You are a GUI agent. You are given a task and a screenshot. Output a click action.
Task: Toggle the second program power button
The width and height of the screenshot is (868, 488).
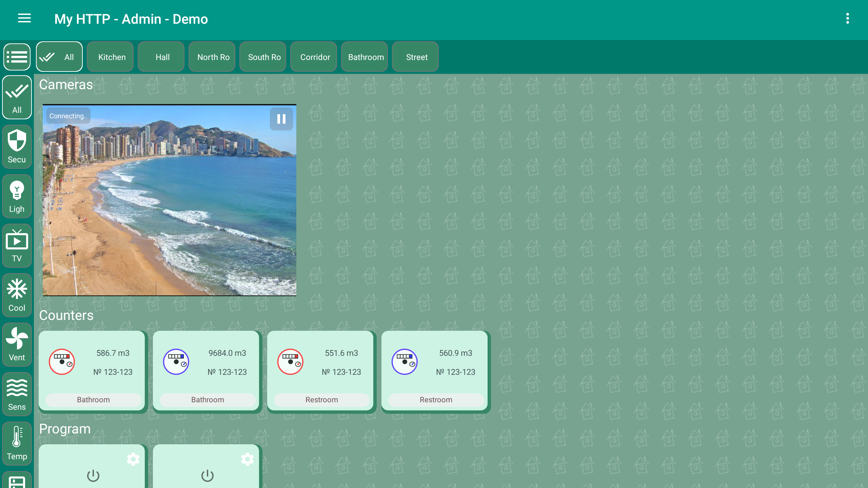click(207, 476)
